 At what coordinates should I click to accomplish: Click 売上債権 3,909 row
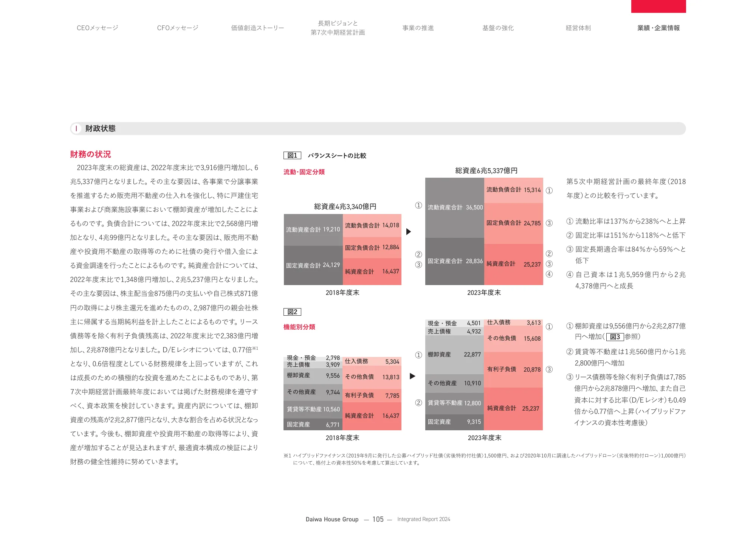pos(313,365)
